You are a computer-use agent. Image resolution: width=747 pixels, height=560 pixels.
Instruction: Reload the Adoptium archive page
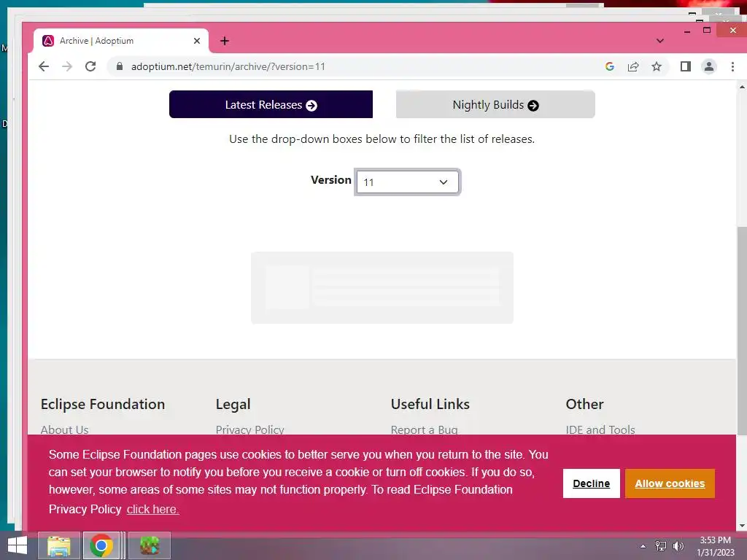[x=90, y=66]
